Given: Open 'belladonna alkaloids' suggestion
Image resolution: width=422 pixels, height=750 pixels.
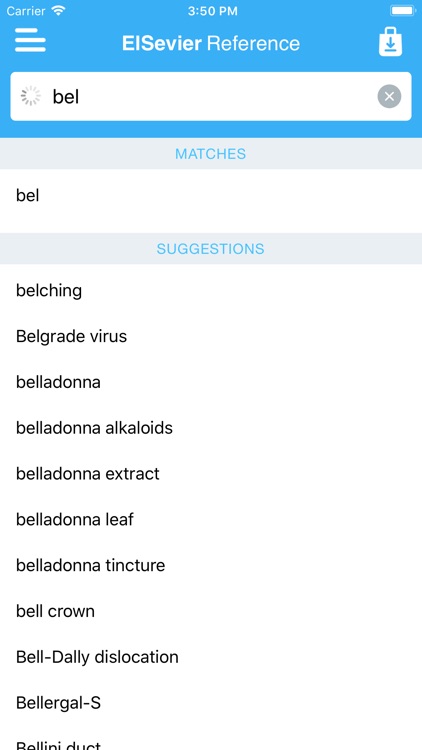Looking at the screenshot, I should pyautogui.click(x=211, y=428).
